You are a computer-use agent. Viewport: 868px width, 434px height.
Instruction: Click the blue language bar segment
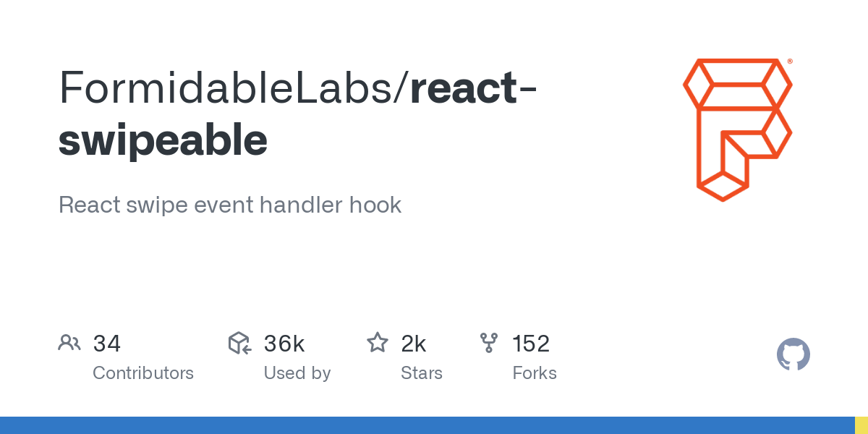point(427,425)
